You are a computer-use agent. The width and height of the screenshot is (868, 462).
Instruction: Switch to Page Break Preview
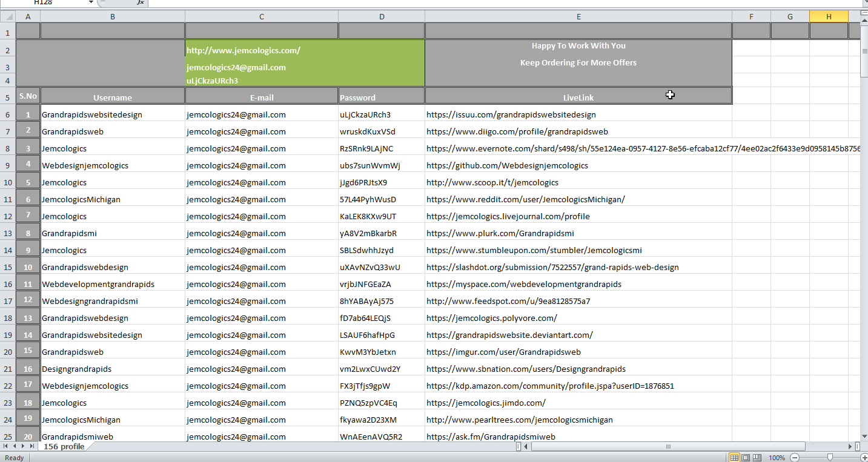pyautogui.click(x=757, y=458)
